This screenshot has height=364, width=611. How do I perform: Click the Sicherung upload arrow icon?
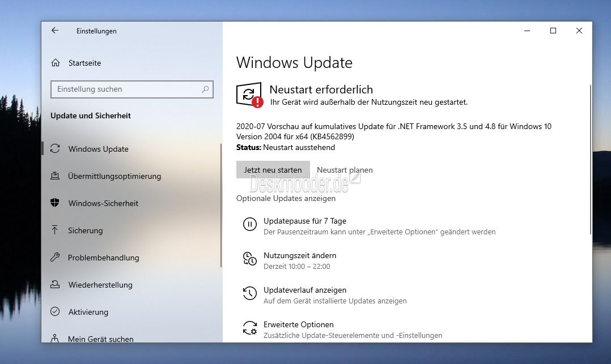(55, 230)
